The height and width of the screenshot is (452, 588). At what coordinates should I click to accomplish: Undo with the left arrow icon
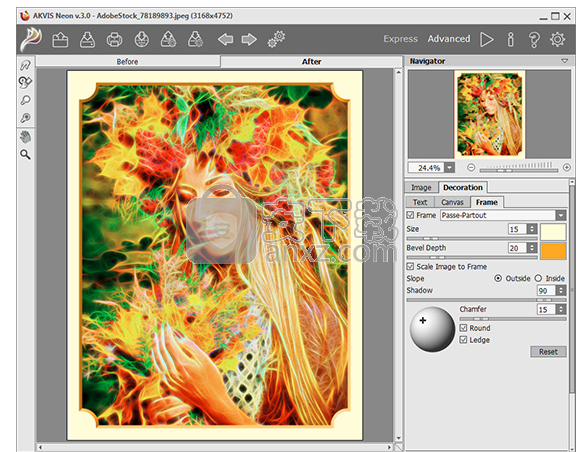point(225,39)
